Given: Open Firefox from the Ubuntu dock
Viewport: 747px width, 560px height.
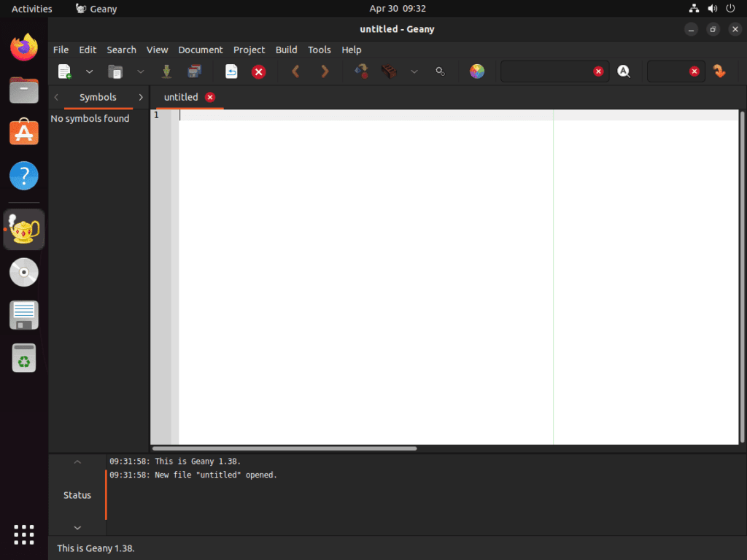Looking at the screenshot, I should click(x=24, y=48).
